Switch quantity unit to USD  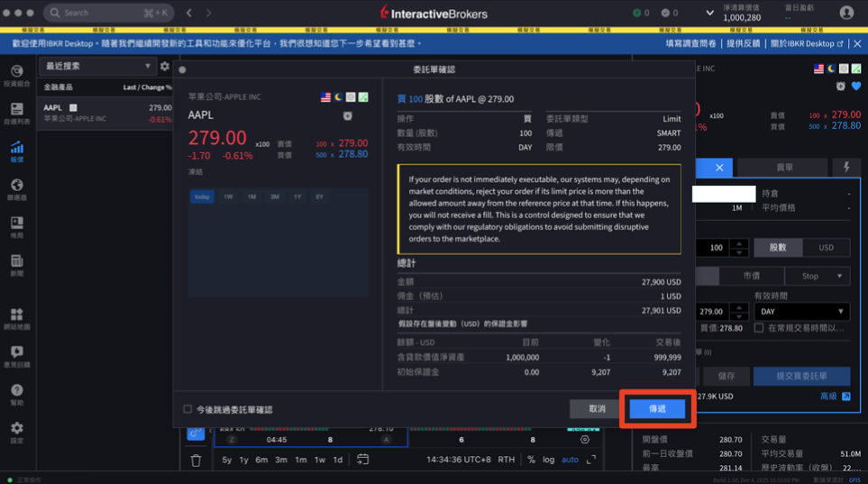click(826, 248)
